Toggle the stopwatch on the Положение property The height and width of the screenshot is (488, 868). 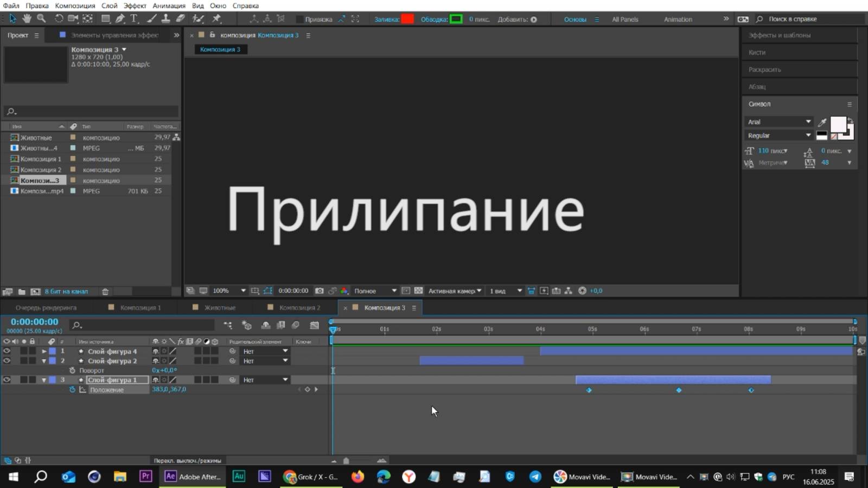tap(73, 389)
